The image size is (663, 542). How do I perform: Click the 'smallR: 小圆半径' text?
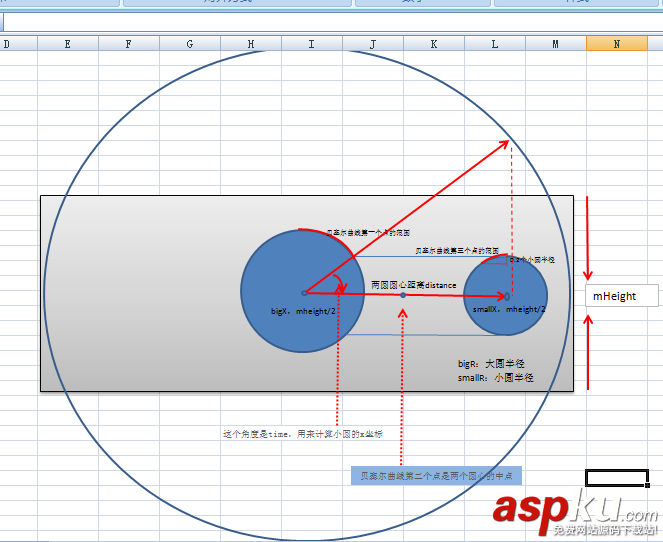point(496,378)
